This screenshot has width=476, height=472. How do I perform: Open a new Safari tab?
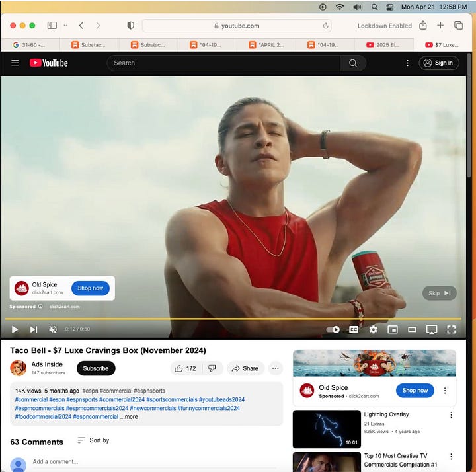coord(440,26)
